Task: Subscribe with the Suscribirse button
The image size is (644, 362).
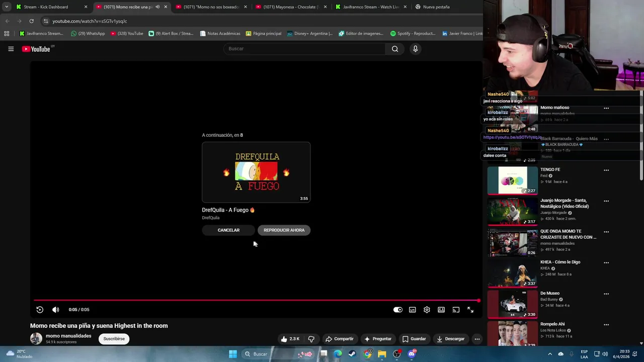Action: [114, 339]
